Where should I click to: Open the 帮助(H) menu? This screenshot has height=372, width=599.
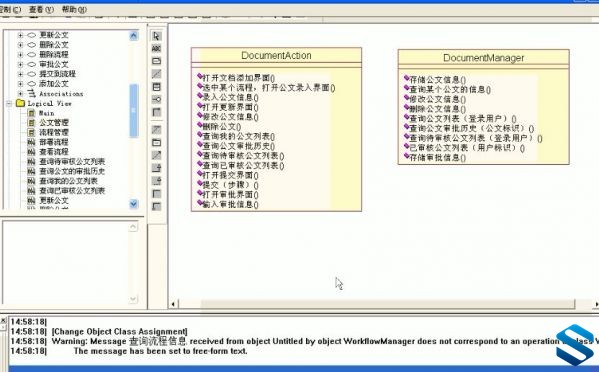[x=74, y=9]
